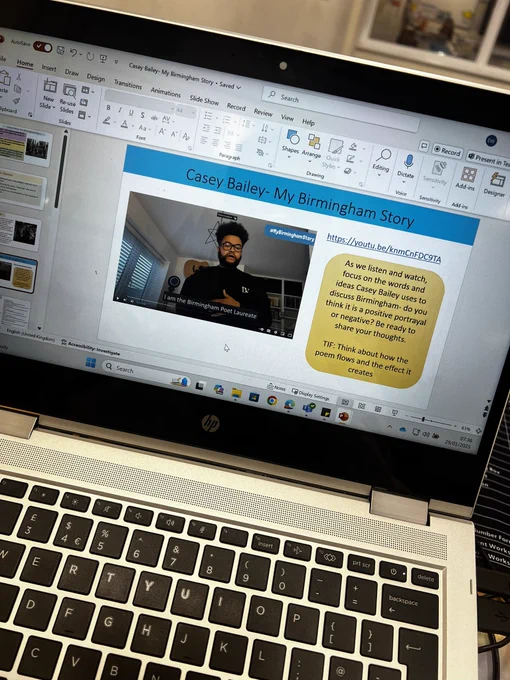This screenshot has width=510, height=680.
Task: Expand the file name Saved dropdown
Action: click(x=238, y=87)
